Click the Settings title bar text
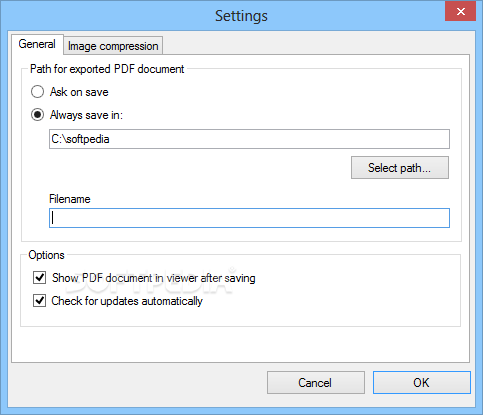This screenshot has width=483, height=415. (x=241, y=16)
